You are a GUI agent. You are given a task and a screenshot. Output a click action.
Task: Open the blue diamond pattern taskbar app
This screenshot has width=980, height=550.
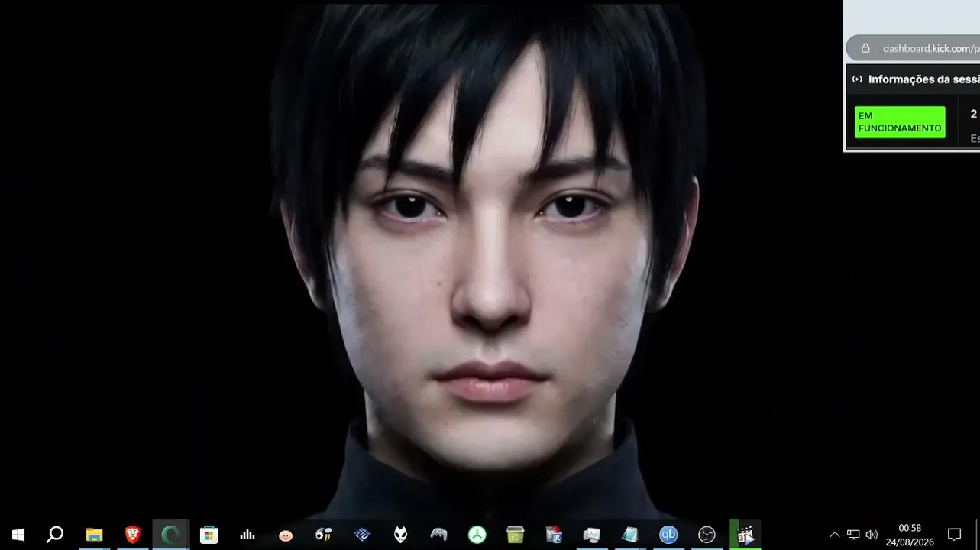click(x=362, y=535)
